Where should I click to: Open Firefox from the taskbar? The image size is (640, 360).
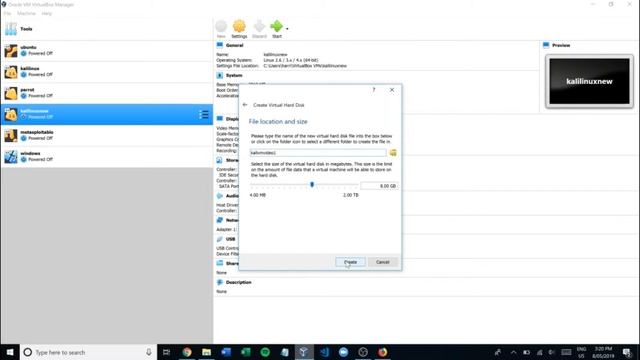pyautogui.click(x=382, y=352)
